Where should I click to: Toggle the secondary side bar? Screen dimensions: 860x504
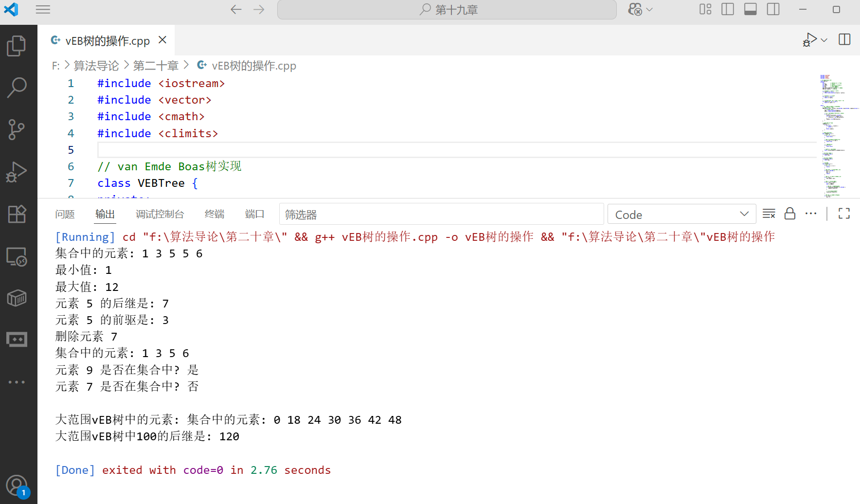point(773,9)
